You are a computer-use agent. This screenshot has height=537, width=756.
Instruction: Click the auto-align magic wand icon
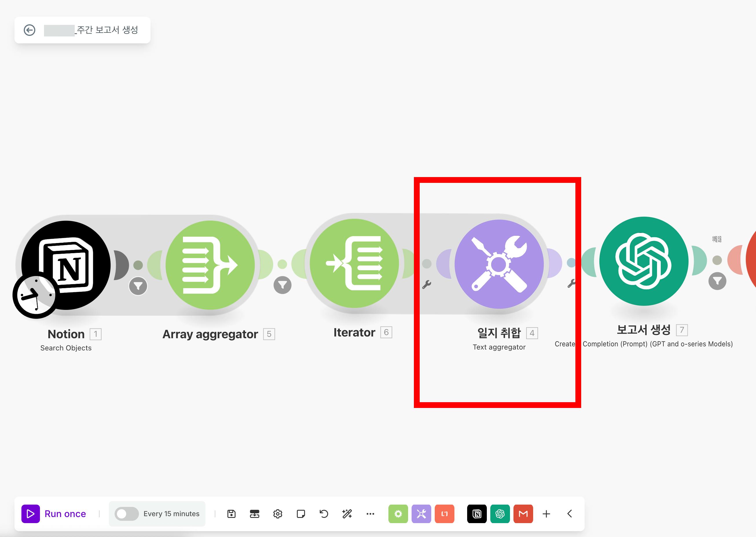click(347, 514)
